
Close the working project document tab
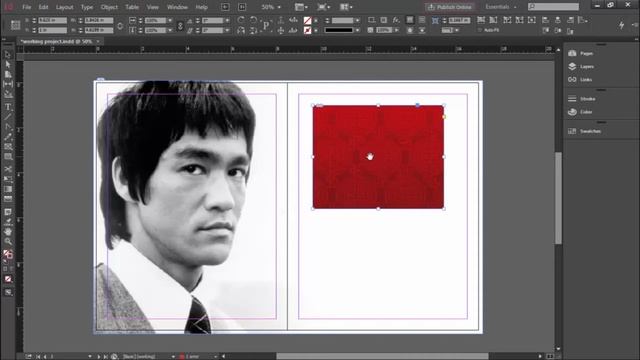pos(98,42)
